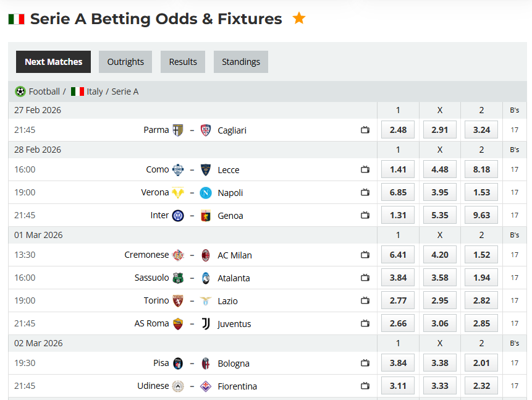This screenshot has height=400, width=532.
Task: Select the Atalanta club badge
Action: [x=206, y=278]
